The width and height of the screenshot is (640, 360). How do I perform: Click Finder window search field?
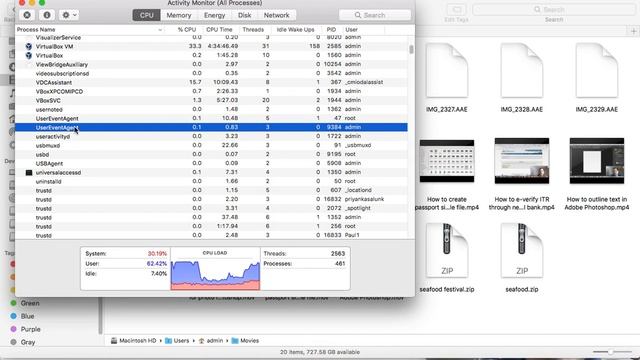click(x=554, y=9)
